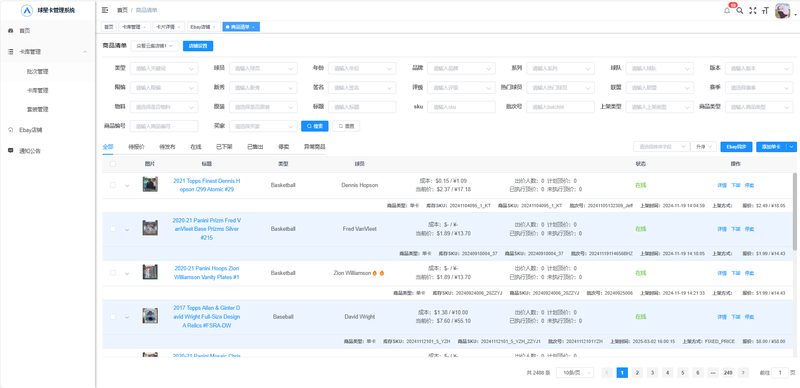Open the 年份 filter dropdown
The width and height of the screenshot is (800, 388).
click(362, 68)
